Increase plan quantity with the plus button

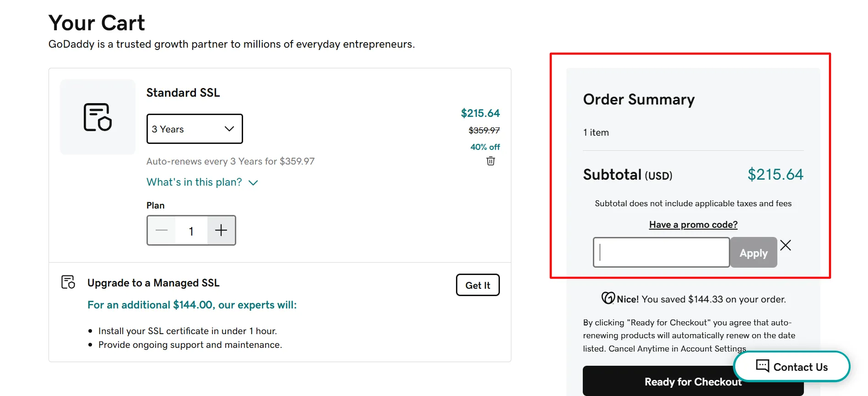pos(221,230)
